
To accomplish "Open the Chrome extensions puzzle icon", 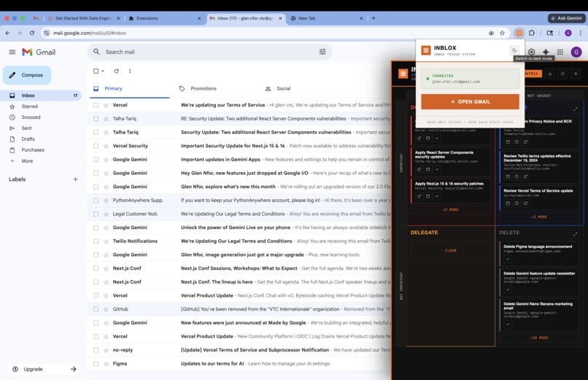I will 532,33.
